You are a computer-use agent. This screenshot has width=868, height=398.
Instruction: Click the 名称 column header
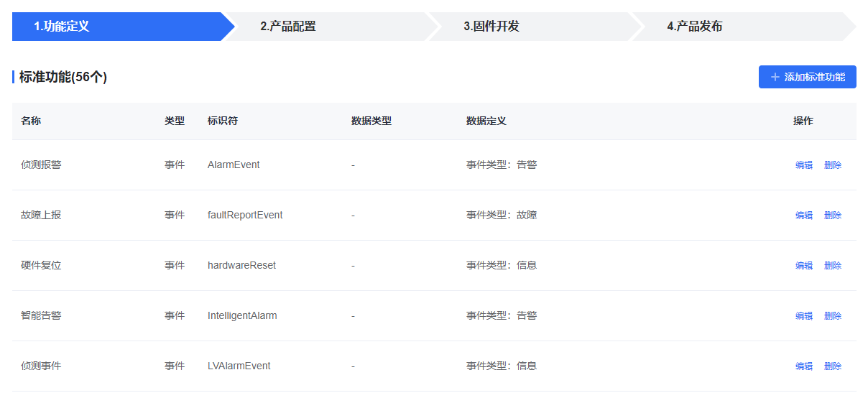tap(31, 121)
